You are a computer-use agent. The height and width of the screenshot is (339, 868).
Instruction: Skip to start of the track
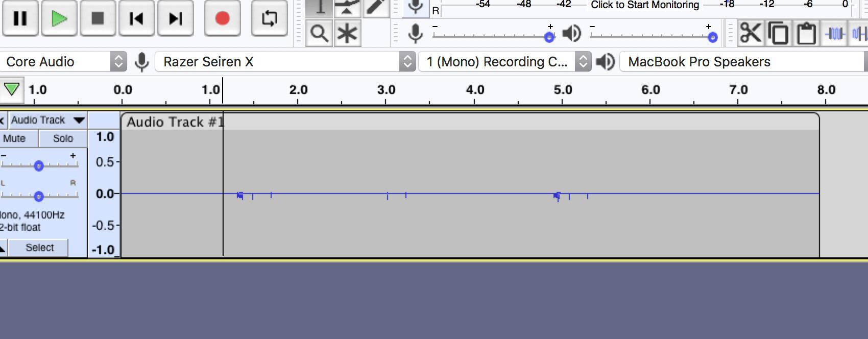point(136,18)
